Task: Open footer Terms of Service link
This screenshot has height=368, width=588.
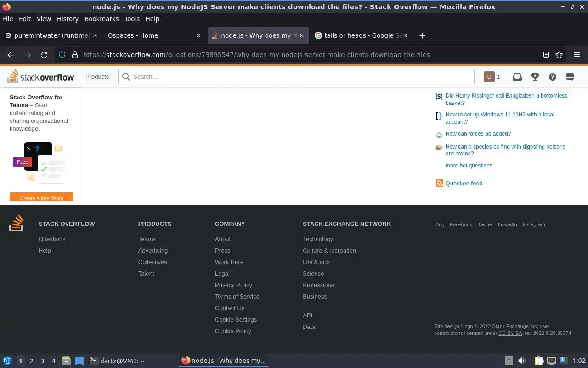Action: point(237,296)
